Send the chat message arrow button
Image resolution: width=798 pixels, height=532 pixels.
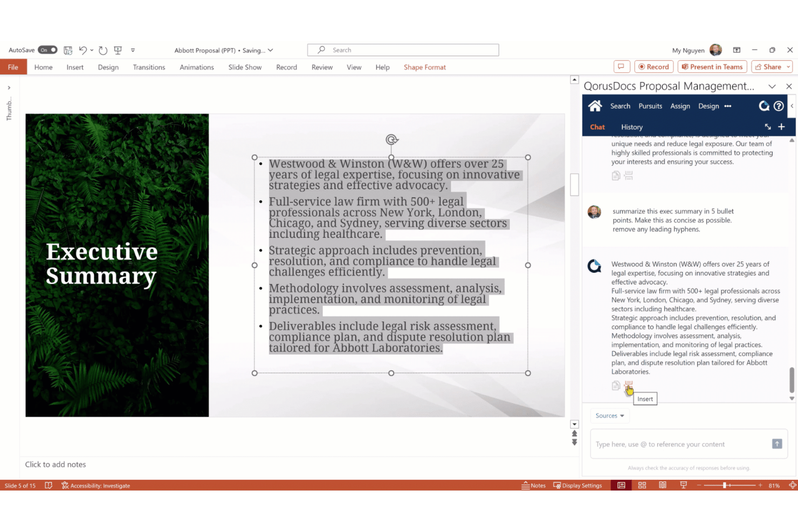coord(777,444)
